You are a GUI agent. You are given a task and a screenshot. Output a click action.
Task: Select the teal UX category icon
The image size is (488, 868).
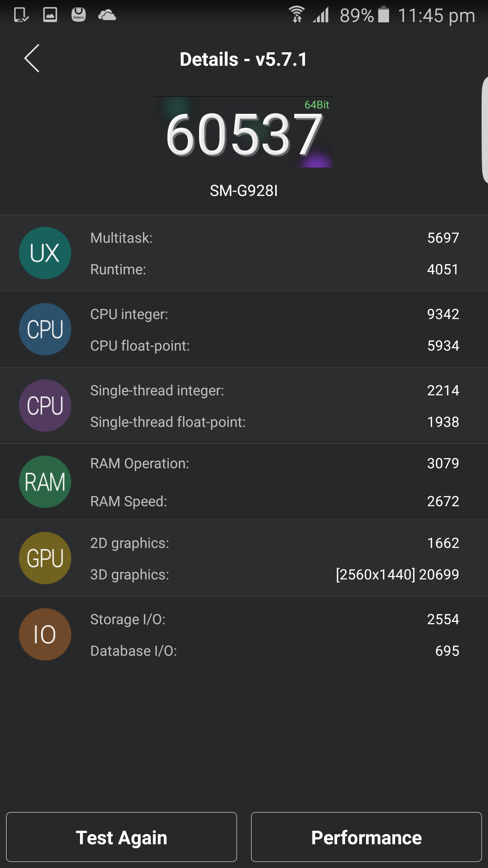pyautogui.click(x=45, y=253)
